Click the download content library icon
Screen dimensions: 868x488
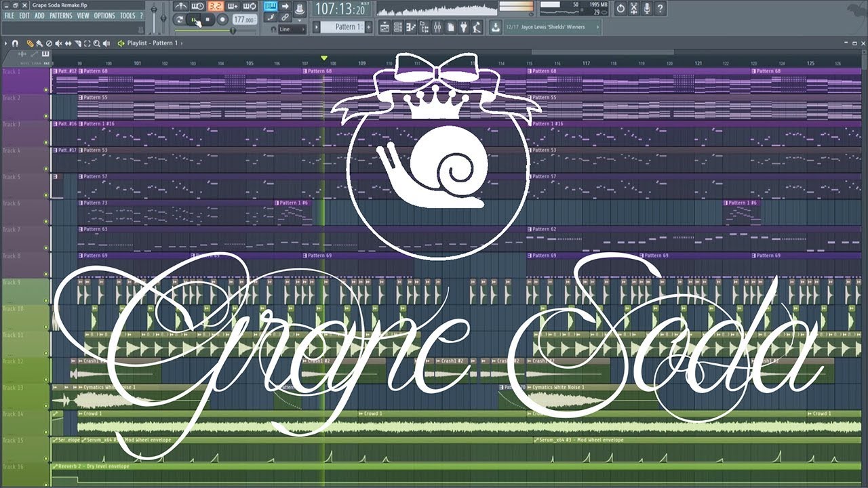click(496, 26)
